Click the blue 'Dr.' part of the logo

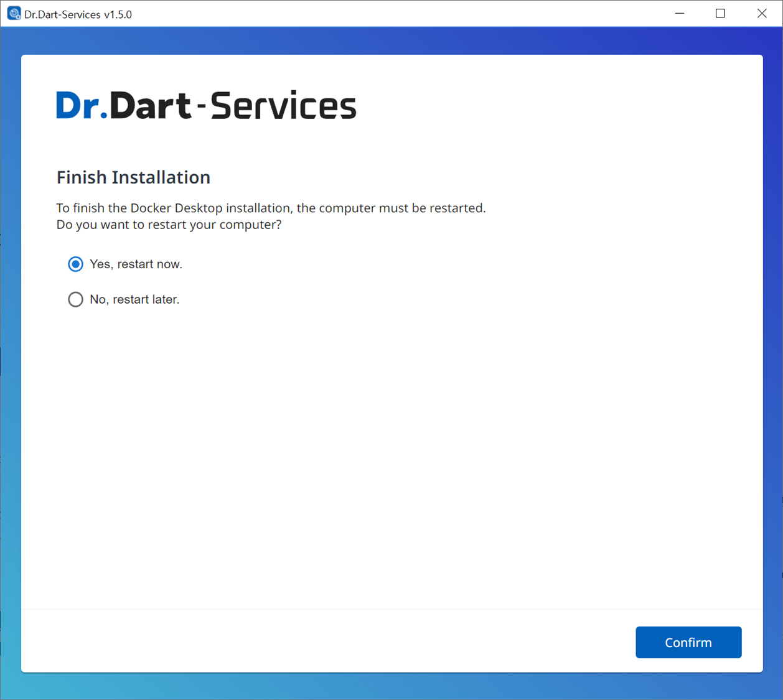(x=81, y=105)
